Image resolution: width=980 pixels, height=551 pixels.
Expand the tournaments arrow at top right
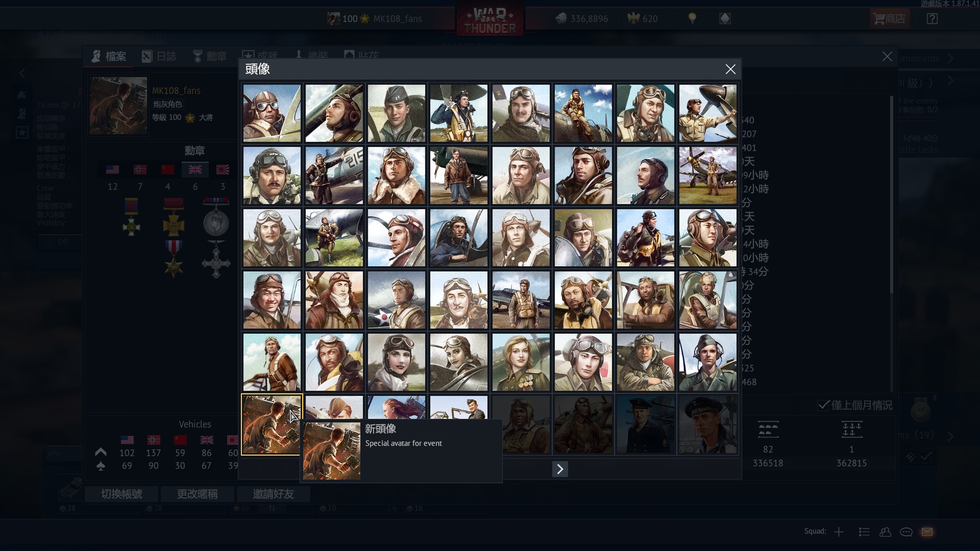950,58
